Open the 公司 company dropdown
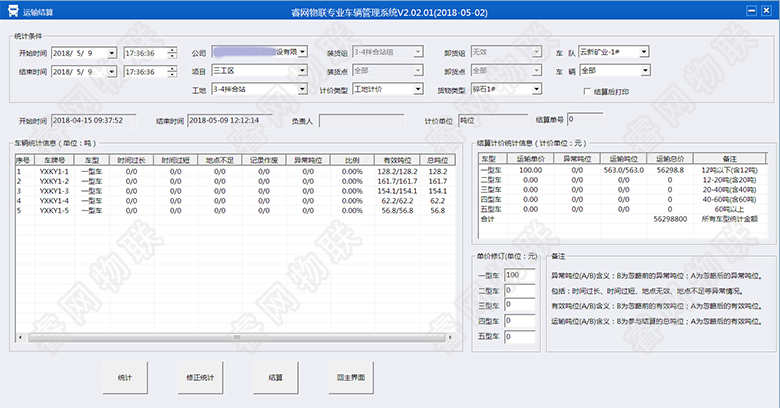Image resolution: width=780 pixels, height=408 pixels. click(x=301, y=52)
